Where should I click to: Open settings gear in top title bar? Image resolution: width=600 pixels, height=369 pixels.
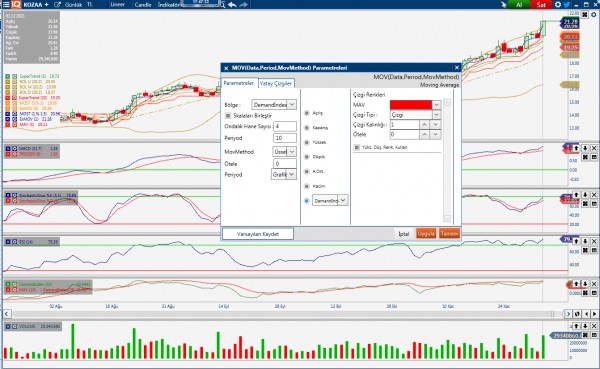point(558,5)
